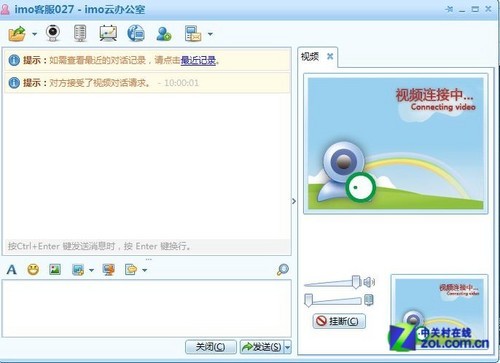Open the whiteboard presentation icon

point(108,33)
